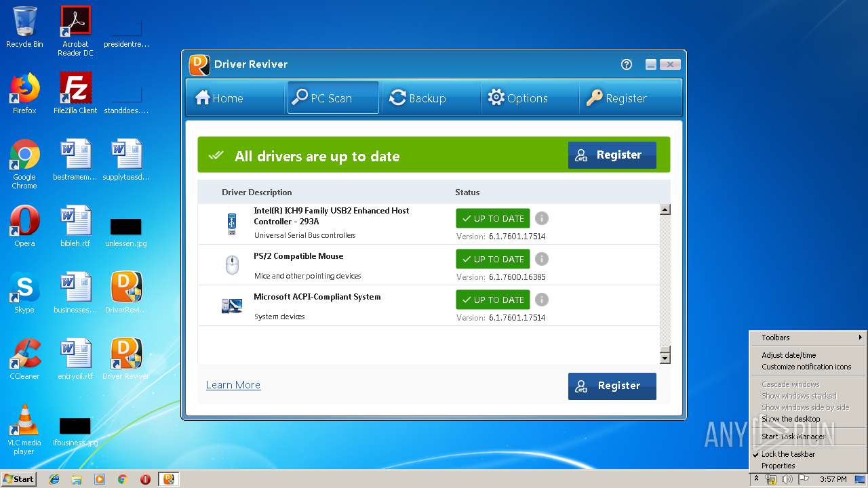Viewport: 868px width, 488px height.
Task: Click the ACPI system device icon
Action: click(232, 306)
